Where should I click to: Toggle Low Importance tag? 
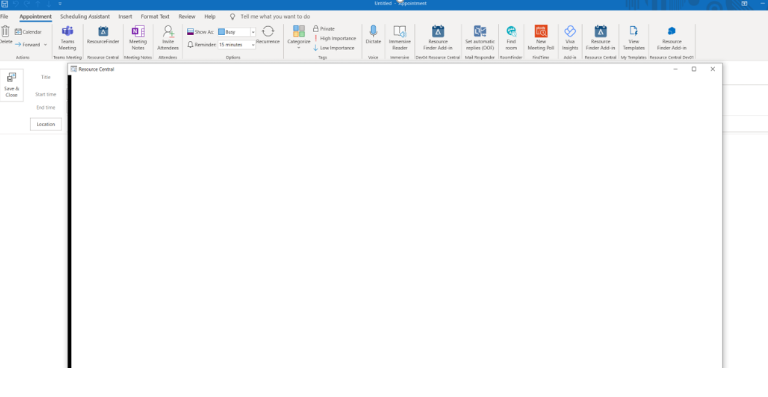334,48
